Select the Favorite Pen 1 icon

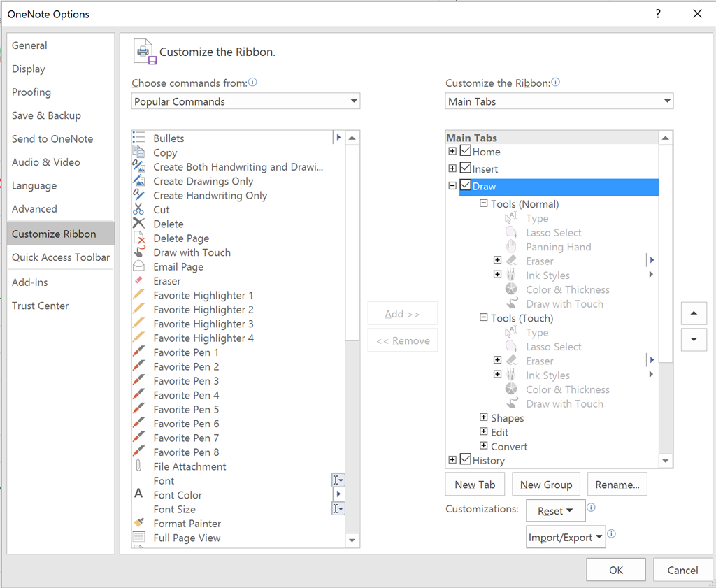[139, 352]
